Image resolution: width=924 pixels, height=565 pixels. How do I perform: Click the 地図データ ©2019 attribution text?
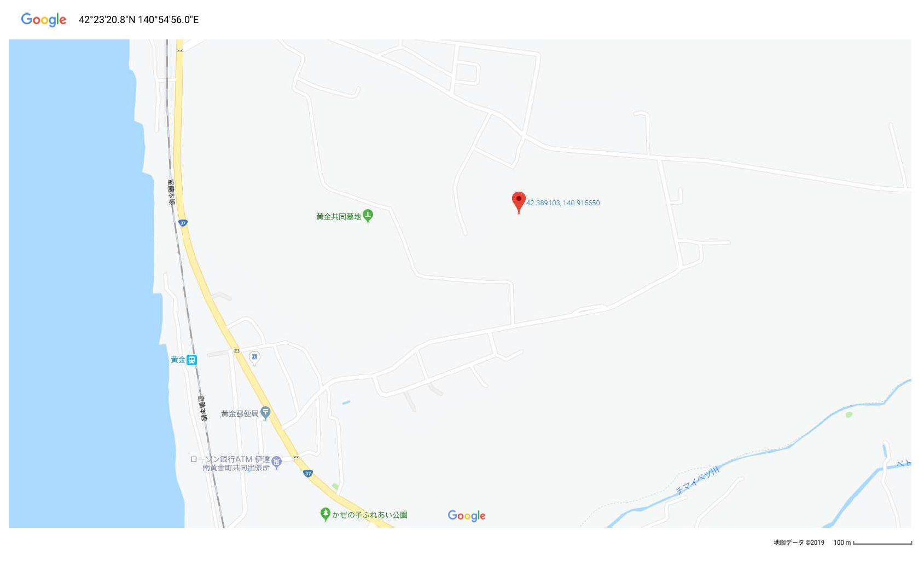799,543
